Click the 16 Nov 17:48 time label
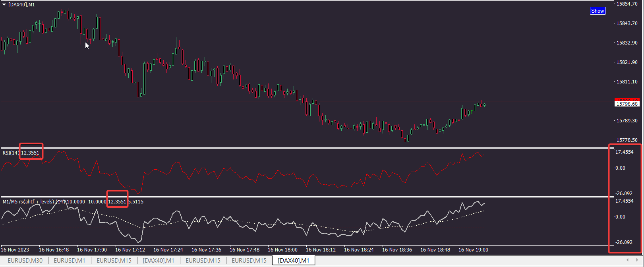The width and height of the screenshot is (644, 267). (244, 250)
